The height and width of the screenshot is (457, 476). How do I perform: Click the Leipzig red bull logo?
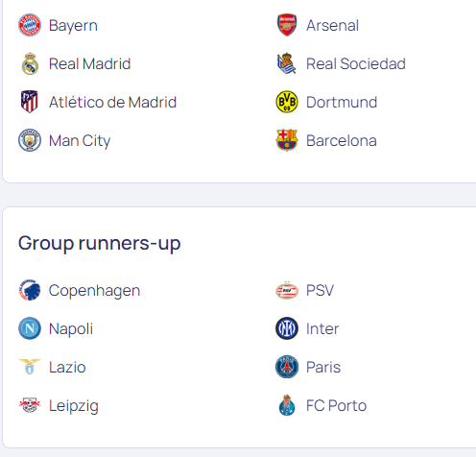click(x=30, y=405)
